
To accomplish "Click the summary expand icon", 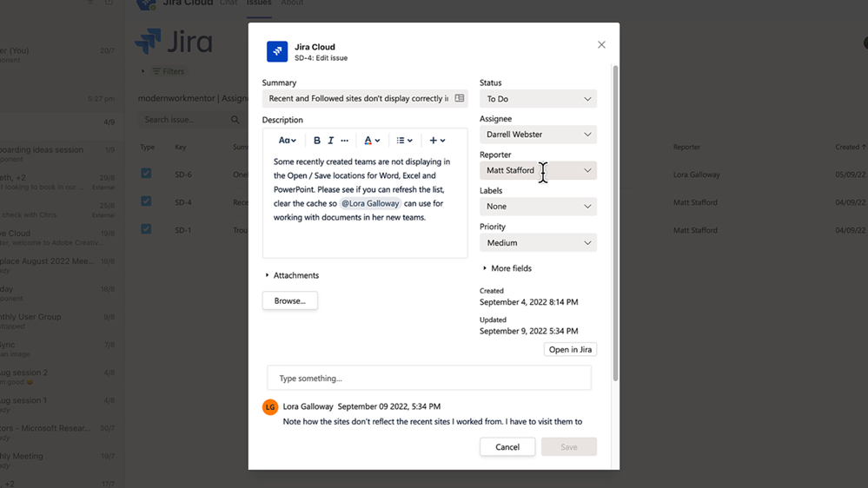I will pyautogui.click(x=460, y=98).
